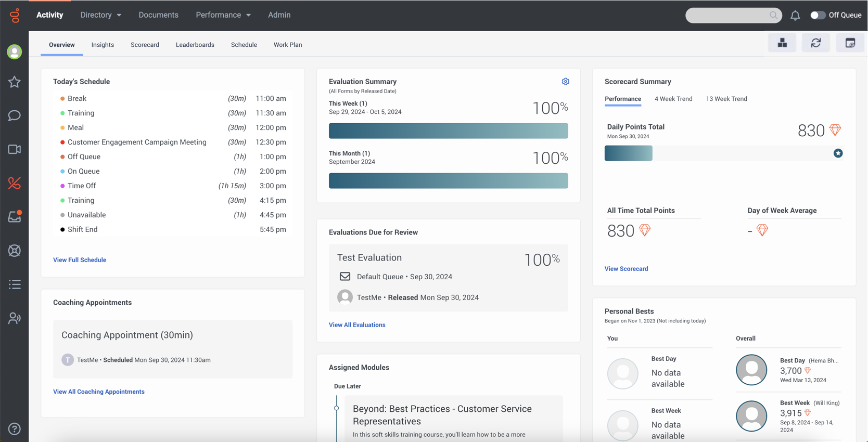Select the 4 Week Trend tab
This screenshot has width=868, height=442.
673,99
